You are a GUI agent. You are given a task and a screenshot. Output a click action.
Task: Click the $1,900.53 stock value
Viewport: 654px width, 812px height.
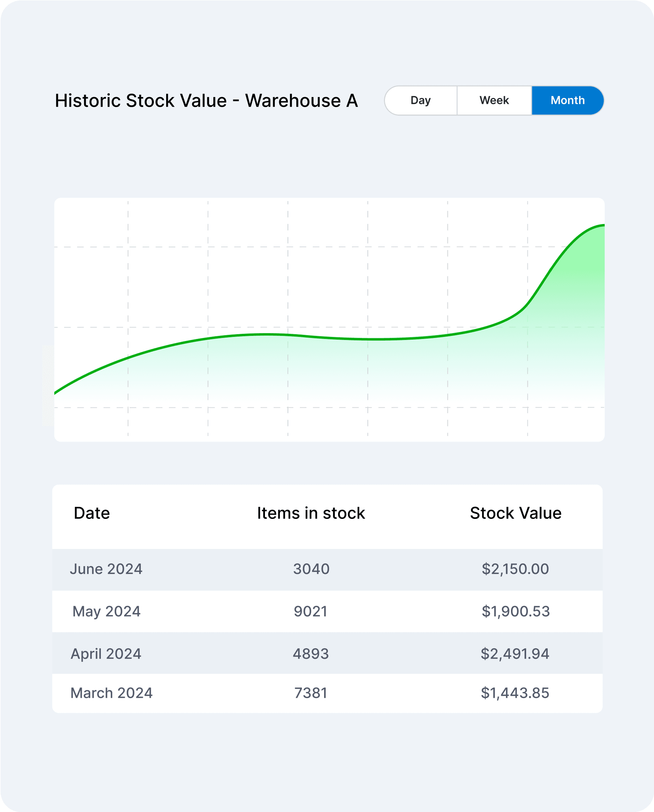(515, 611)
